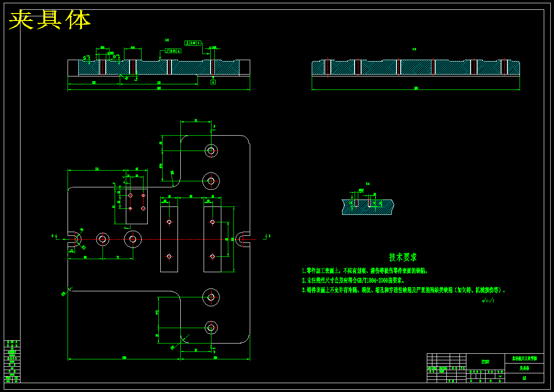Select technical requirement note 1 about 划痕
Screen dimensions: 554x392
click(x=365, y=271)
